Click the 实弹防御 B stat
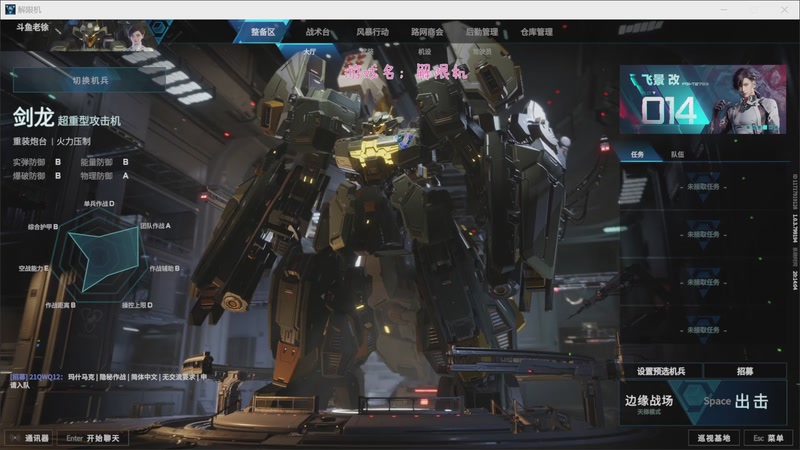 point(37,162)
